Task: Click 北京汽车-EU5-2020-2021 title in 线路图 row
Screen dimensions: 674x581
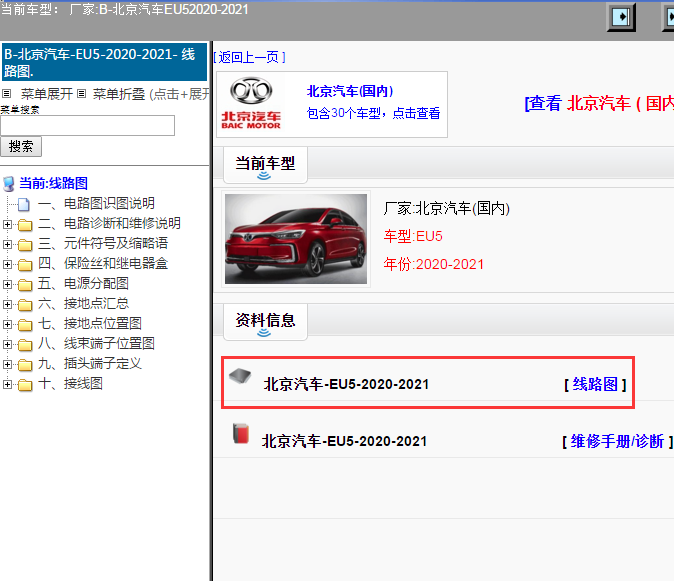Action: tap(346, 384)
